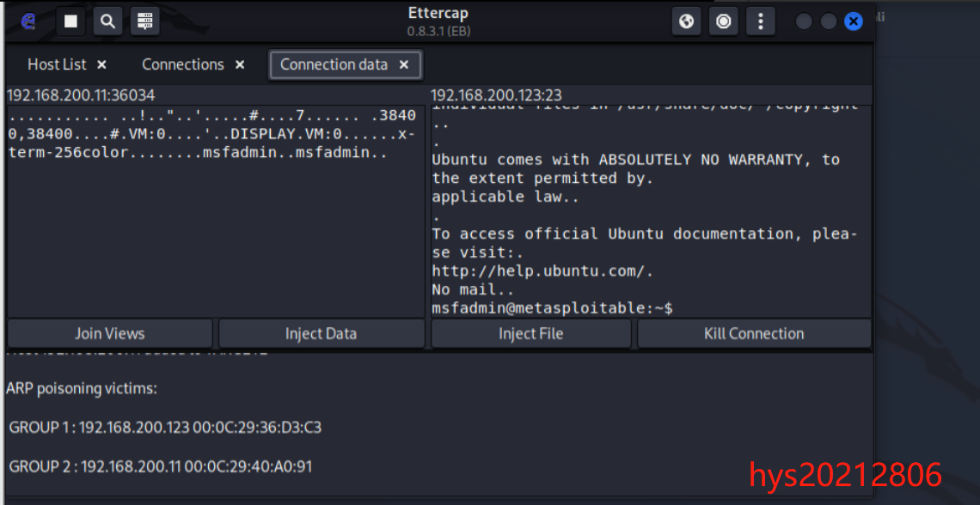Viewport: 980px width, 505px height.
Task: Click the Ettercap logo icon
Action: click(28, 21)
